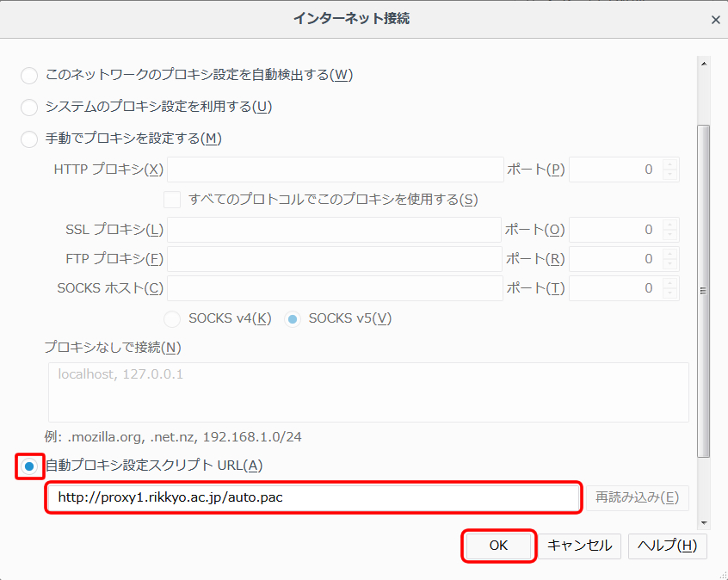728x580 pixels.
Task: Choose 手動でプロキシを設定する option
Action: tap(29, 139)
